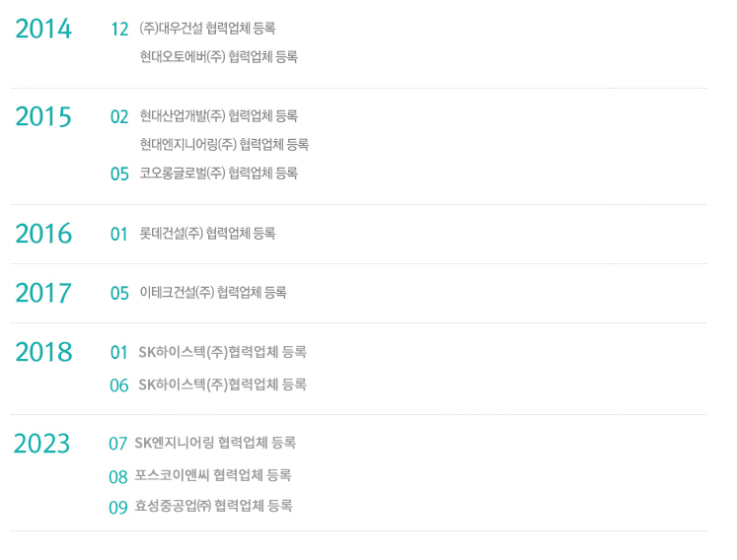Select the 현대엔지니어링(주) 협력업체 등록 text

point(224,144)
